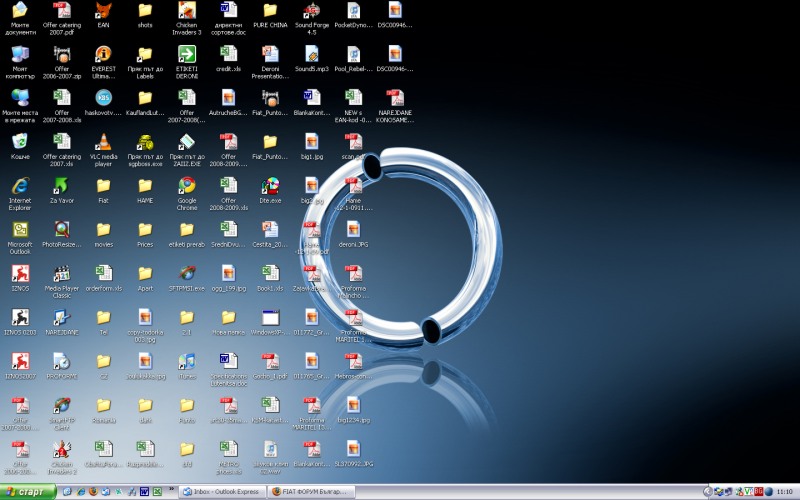Open the credit.xls spreadsheet

tap(229, 54)
